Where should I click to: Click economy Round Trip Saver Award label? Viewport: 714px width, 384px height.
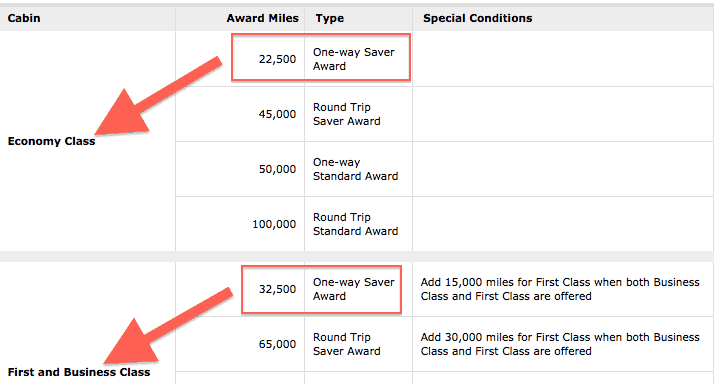point(347,114)
